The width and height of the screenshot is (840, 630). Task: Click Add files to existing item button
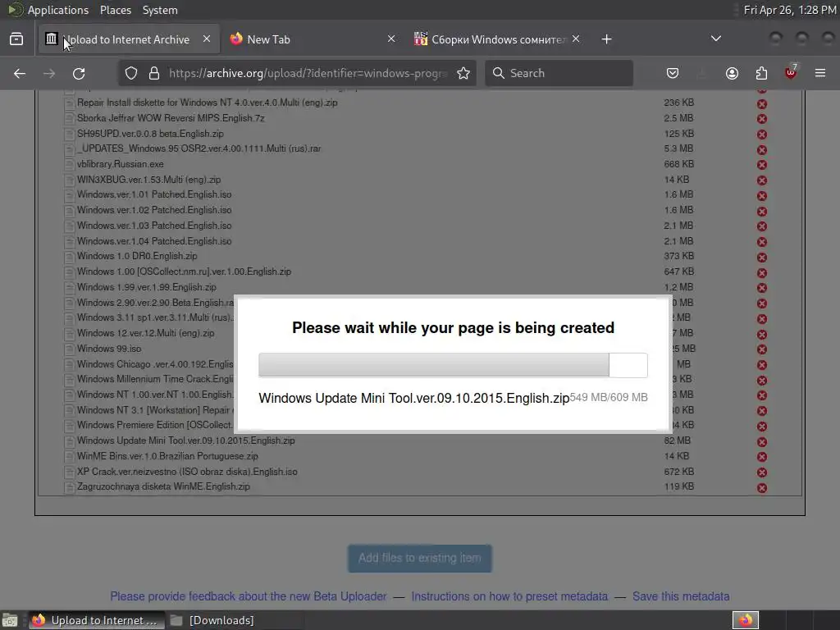point(420,558)
